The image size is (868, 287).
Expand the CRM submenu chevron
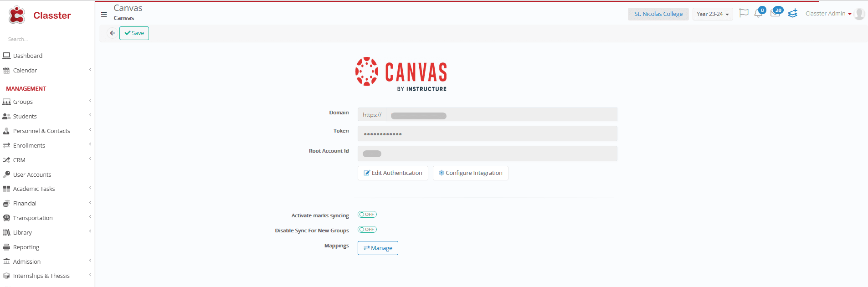(x=90, y=159)
